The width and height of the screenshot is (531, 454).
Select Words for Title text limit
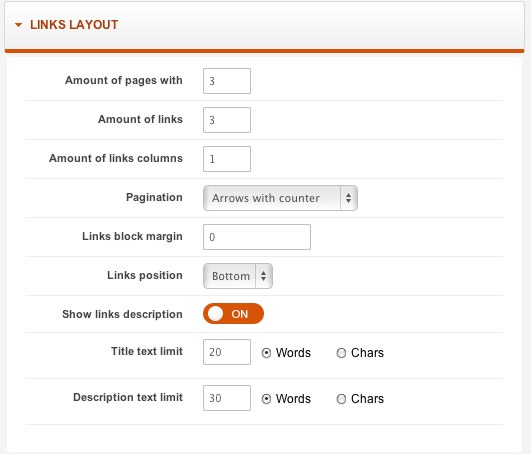click(x=266, y=353)
